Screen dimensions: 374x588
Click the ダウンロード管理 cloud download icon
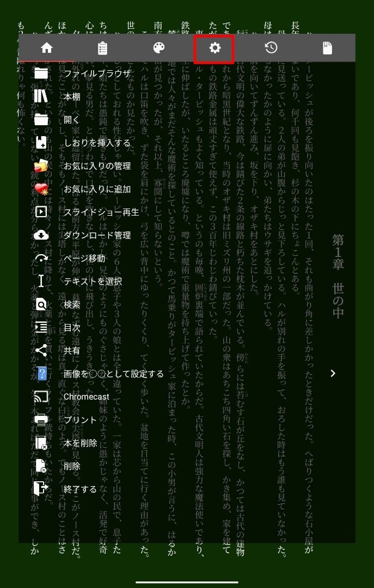coord(41,235)
